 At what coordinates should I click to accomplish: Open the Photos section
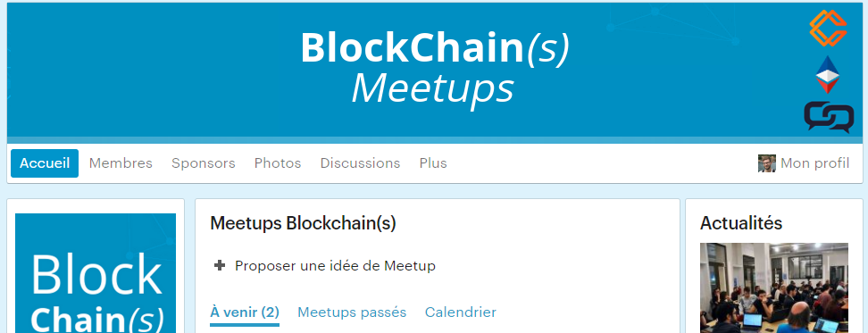278,163
